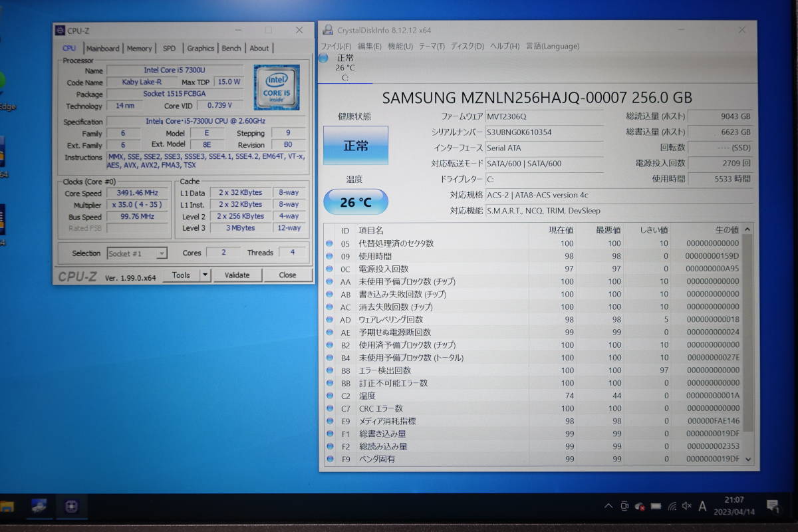The height and width of the screenshot is (532, 798).
Task: Click the status dot beside the 温度 SMART row
Action: tap(330, 396)
